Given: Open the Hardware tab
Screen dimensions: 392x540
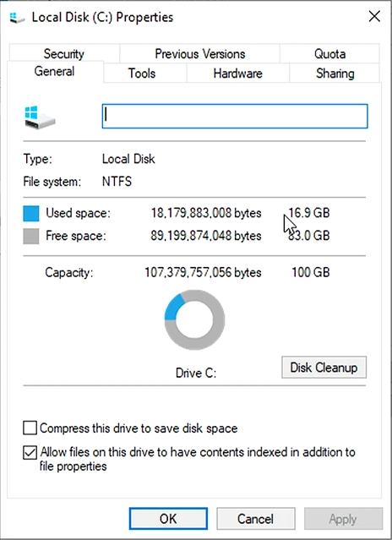Looking at the screenshot, I should point(237,74).
